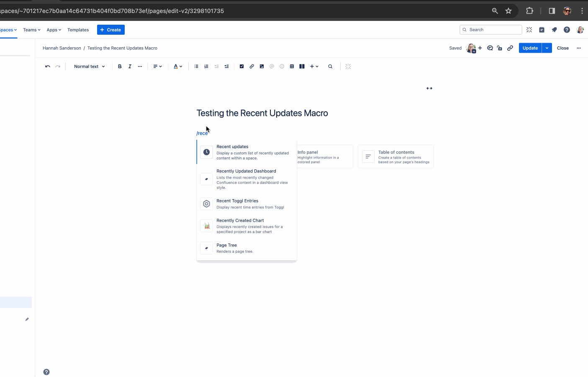The height and width of the screenshot is (377, 588).
Task: Publish changes with Update button
Action: [530, 48]
